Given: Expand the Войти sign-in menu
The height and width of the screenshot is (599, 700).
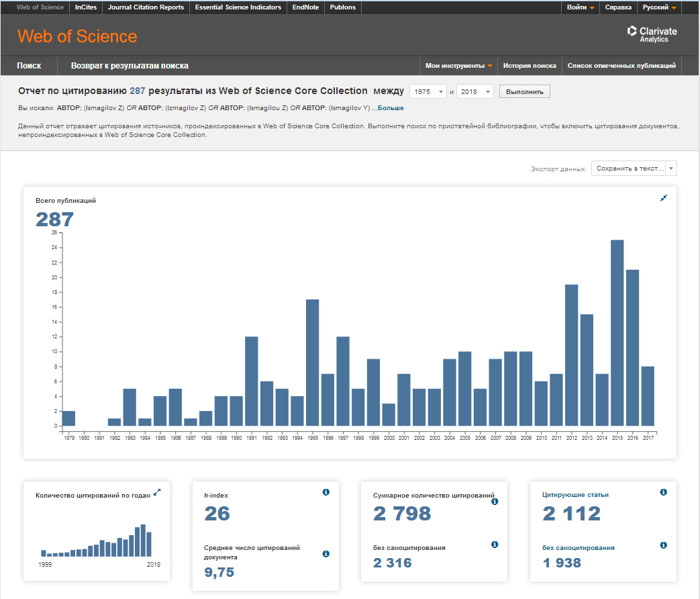Looking at the screenshot, I should 581,7.
